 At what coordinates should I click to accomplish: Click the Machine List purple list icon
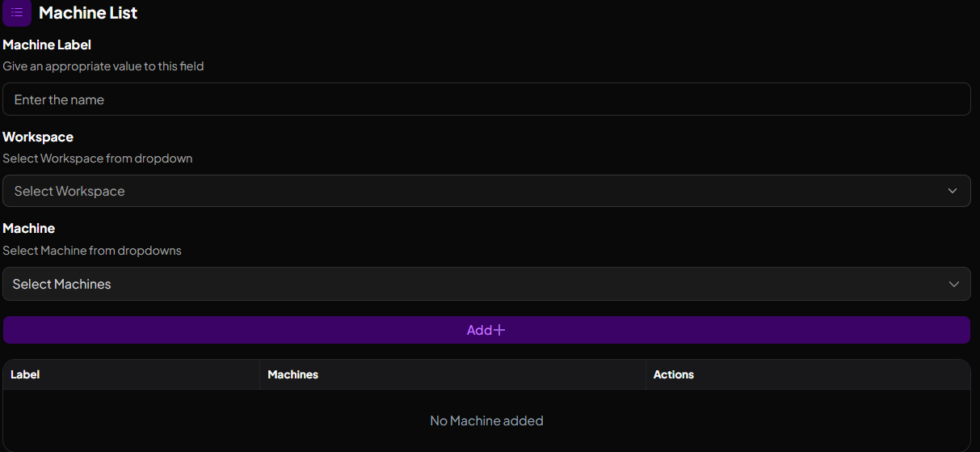[x=17, y=12]
